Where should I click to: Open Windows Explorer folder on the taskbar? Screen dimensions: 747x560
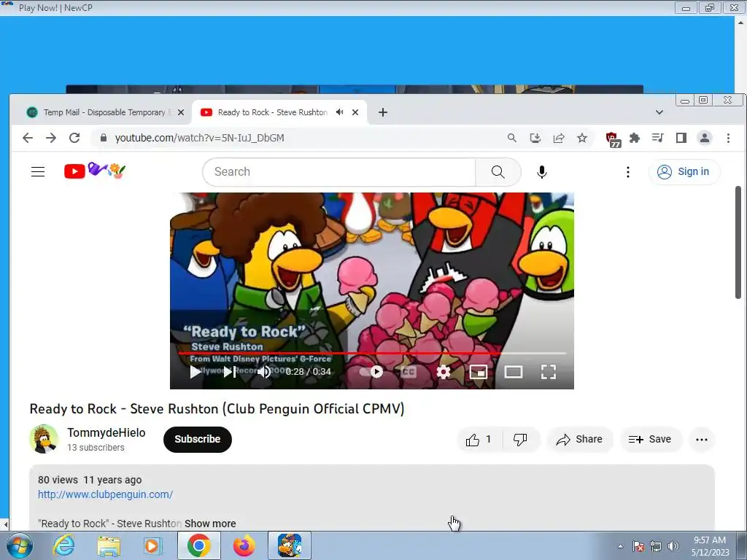(x=109, y=545)
